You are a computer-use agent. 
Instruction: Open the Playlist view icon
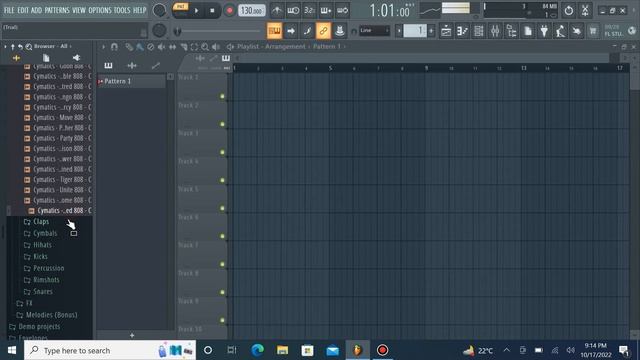click(446, 31)
